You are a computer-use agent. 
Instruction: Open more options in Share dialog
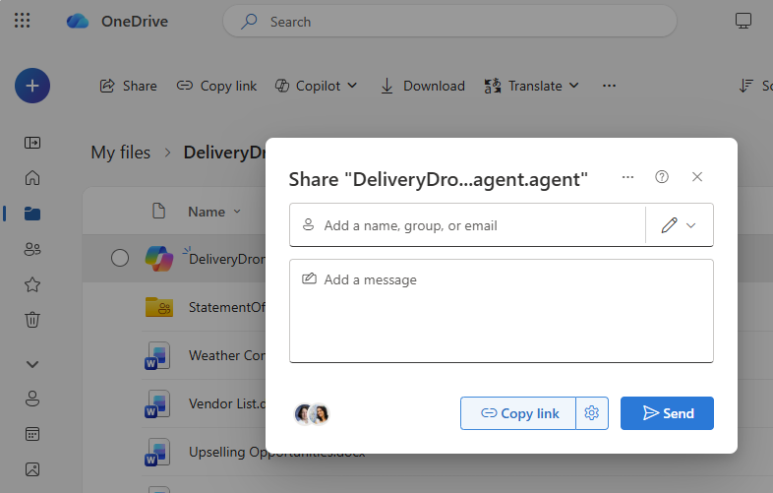(x=628, y=177)
